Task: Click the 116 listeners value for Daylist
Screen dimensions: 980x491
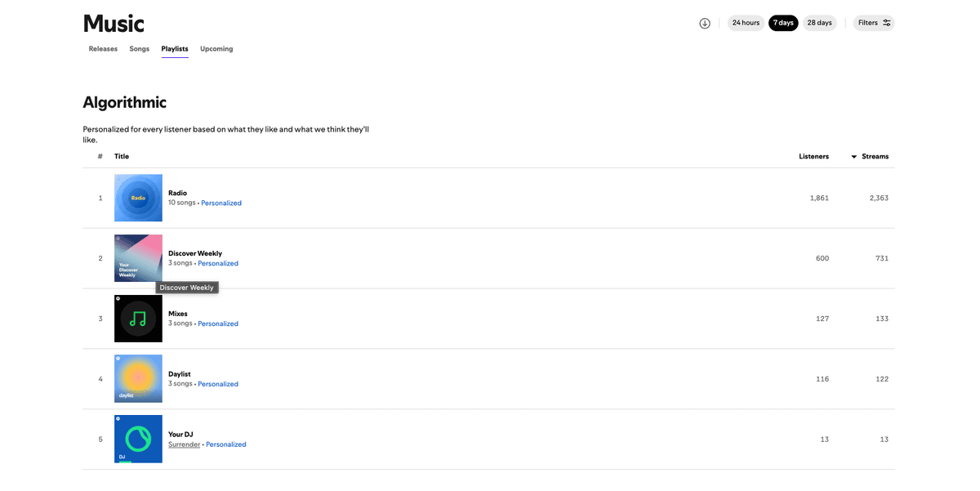Action: [822, 379]
